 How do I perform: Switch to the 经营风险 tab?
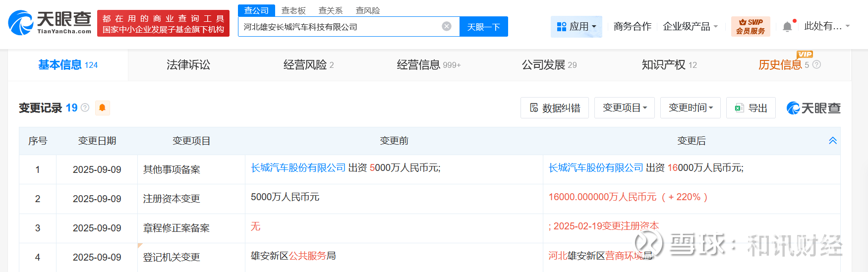[x=308, y=65]
